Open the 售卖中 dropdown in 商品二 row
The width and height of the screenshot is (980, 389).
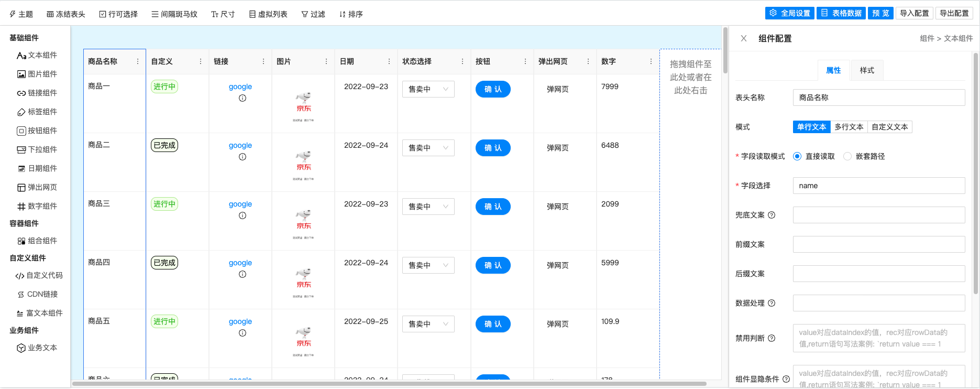tap(428, 148)
